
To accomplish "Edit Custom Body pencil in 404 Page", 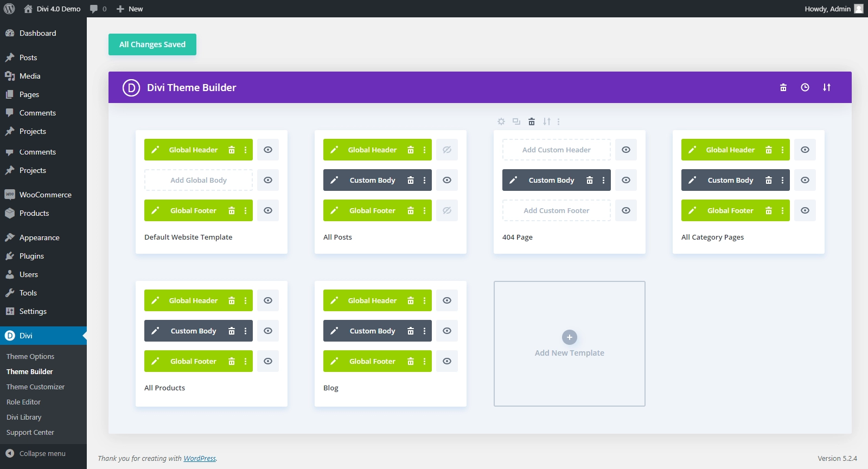I will 513,180.
